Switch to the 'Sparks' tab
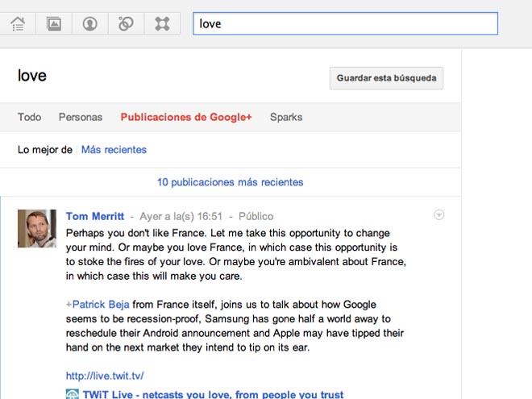Screen dimensions: 532x399 click(x=286, y=117)
